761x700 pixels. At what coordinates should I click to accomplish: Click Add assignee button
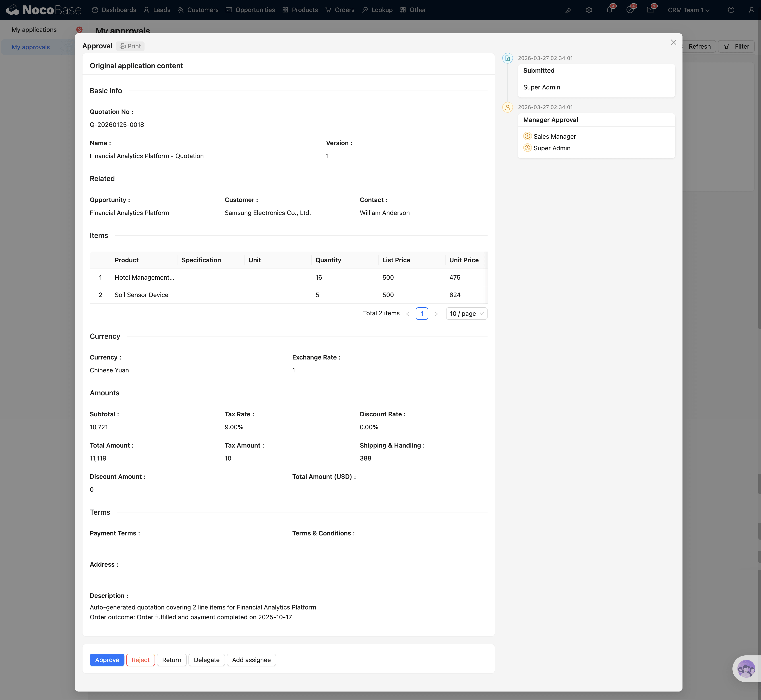[x=251, y=660]
